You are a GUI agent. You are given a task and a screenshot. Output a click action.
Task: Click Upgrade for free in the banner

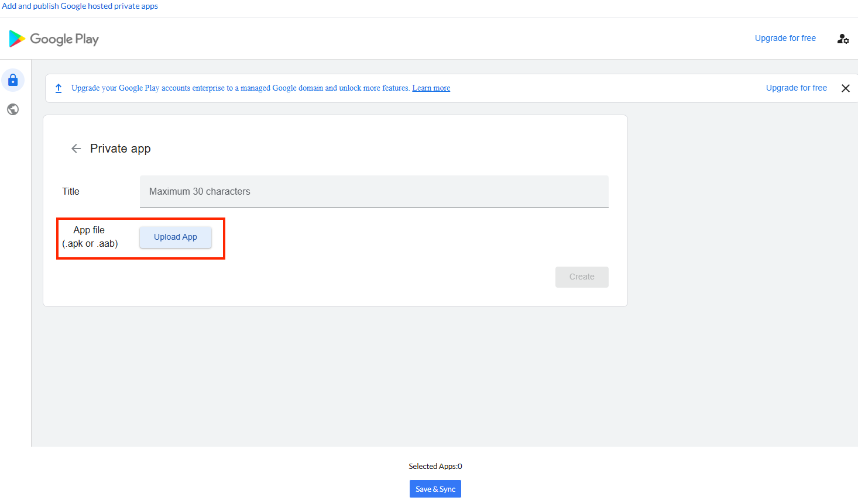click(x=796, y=88)
